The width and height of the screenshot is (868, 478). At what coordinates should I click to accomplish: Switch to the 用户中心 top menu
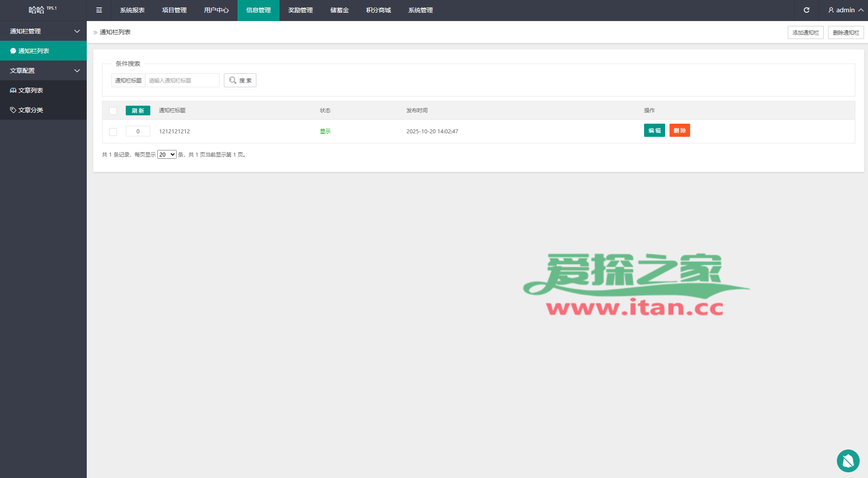pos(216,10)
